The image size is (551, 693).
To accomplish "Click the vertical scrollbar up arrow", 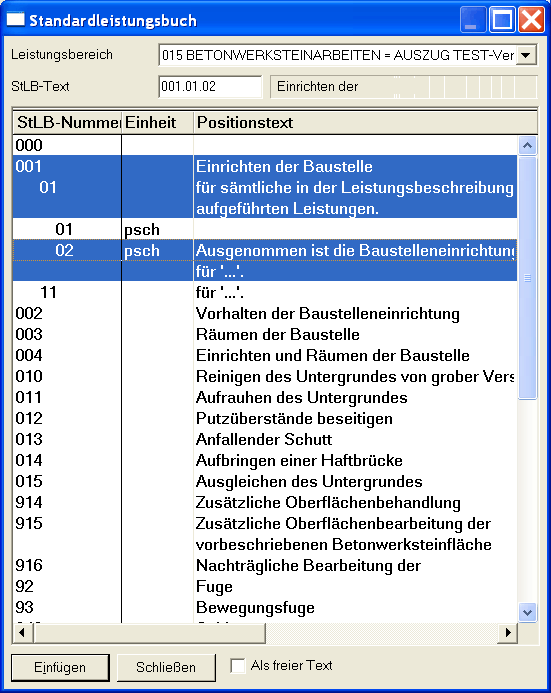I will tap(528, 145).
